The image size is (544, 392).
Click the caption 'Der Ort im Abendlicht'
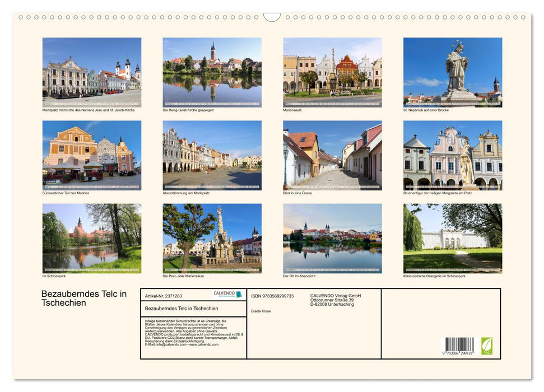pos(299,276)
